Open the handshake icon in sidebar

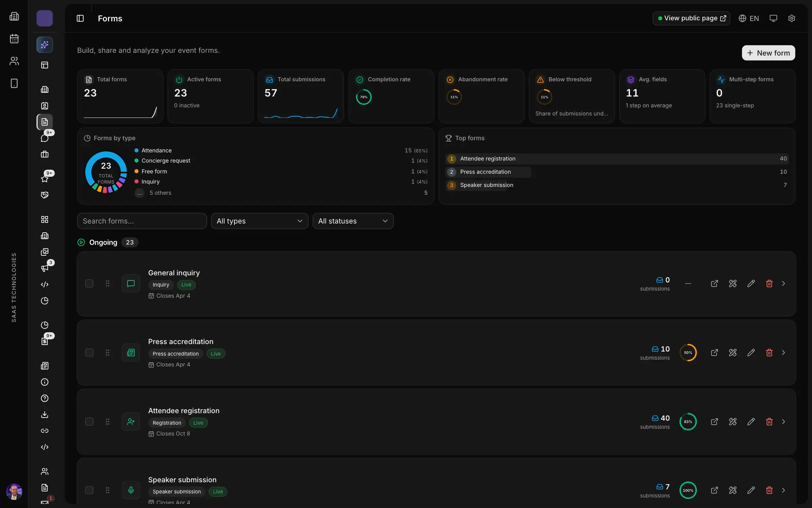(45, 195)
